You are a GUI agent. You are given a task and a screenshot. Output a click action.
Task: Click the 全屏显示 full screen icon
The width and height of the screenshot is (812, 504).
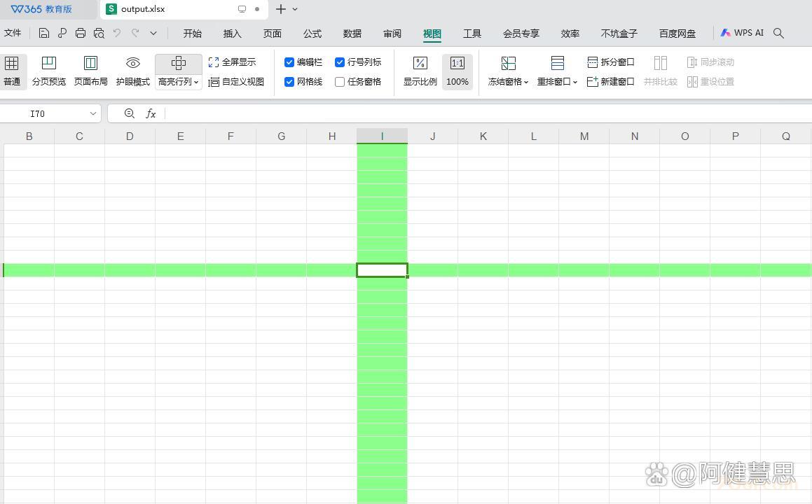click(x=214, y=62)
